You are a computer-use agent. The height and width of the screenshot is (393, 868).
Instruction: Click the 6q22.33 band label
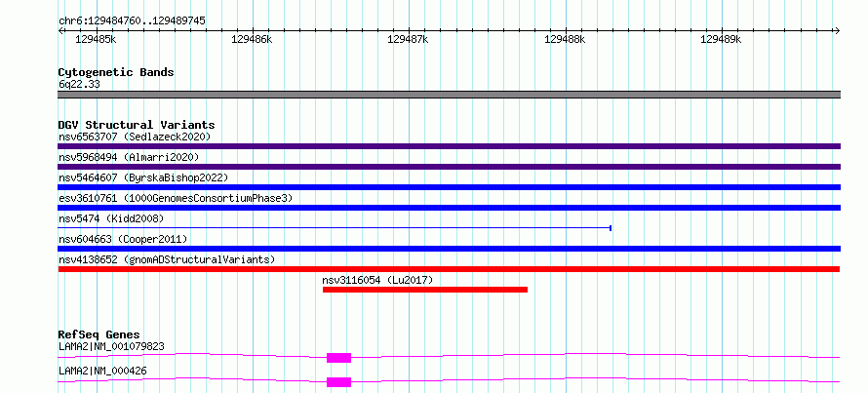point(79,85)
